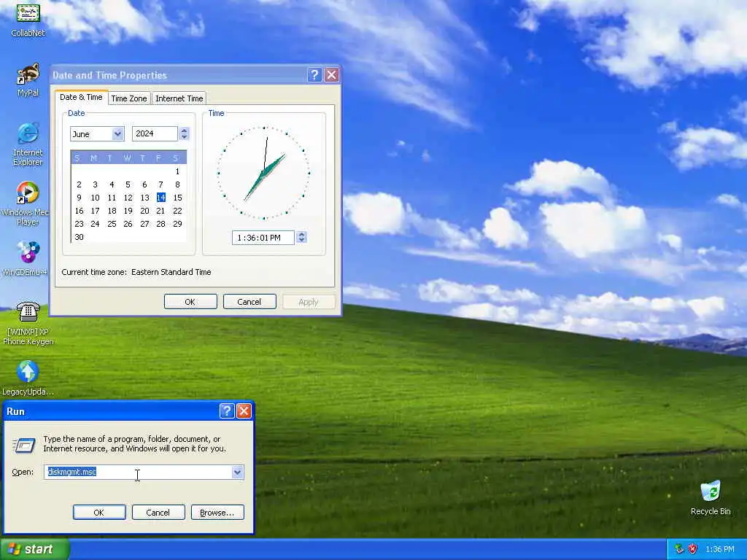Click OK in Date and Time Properties
Screen dimensions: 747x560
pyautogui.click(x=190, y=302)
